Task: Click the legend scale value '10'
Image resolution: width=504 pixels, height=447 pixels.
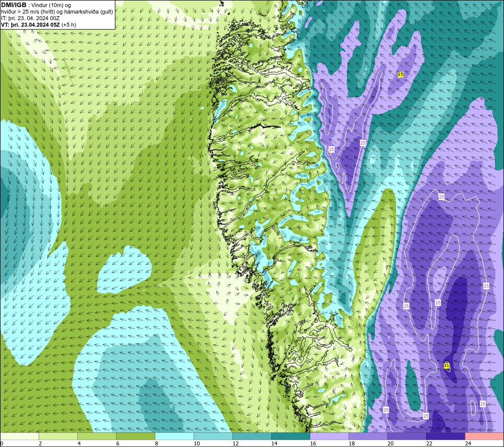Action: click(197, 443)
